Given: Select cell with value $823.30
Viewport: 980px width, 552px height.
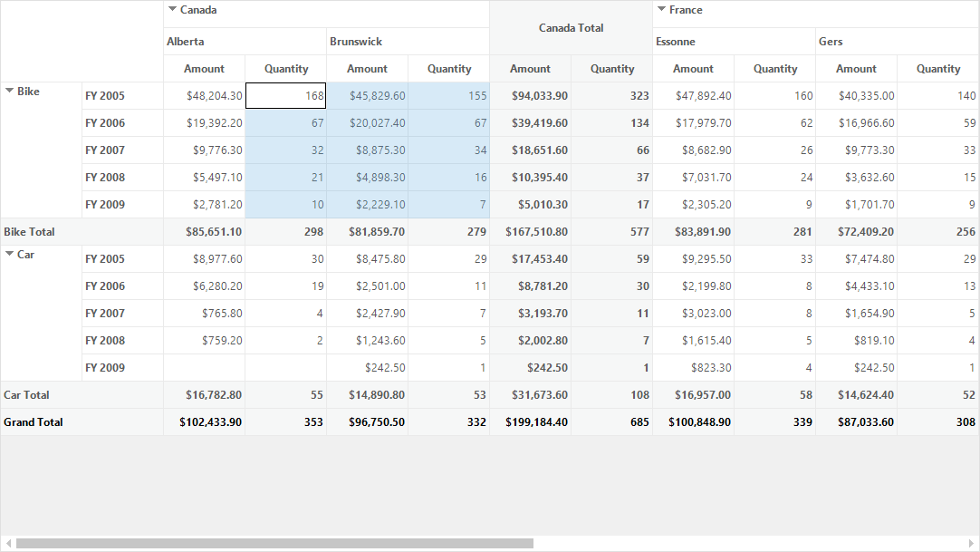Looking at the screenshot, I should point(694,368).
